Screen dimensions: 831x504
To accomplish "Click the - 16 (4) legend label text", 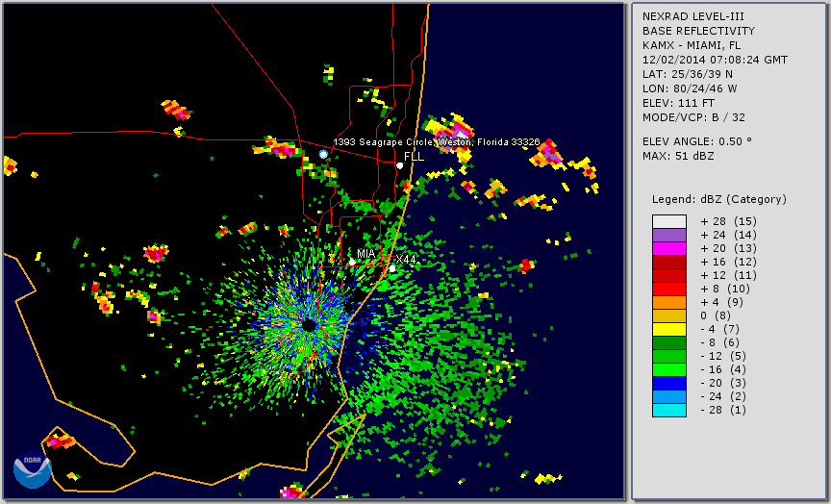I will (723, 370).
